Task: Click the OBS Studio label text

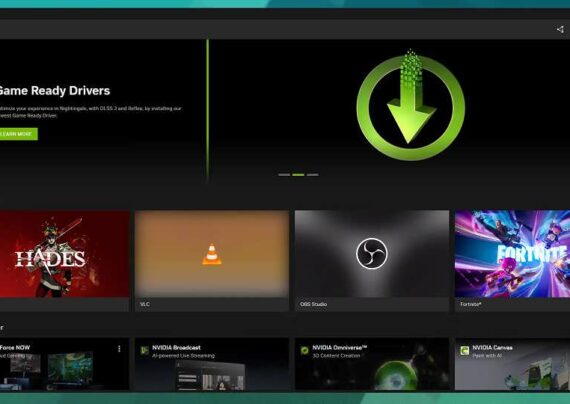Action: click(313, 304)
